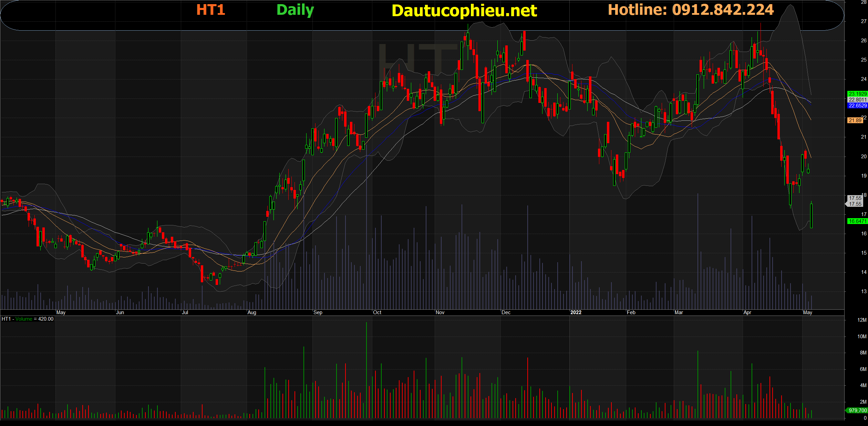Select the blue 22.6529 indicator label
Image resolution: width=868 pixels, height=426 pixels.
(x=857, y=106)
